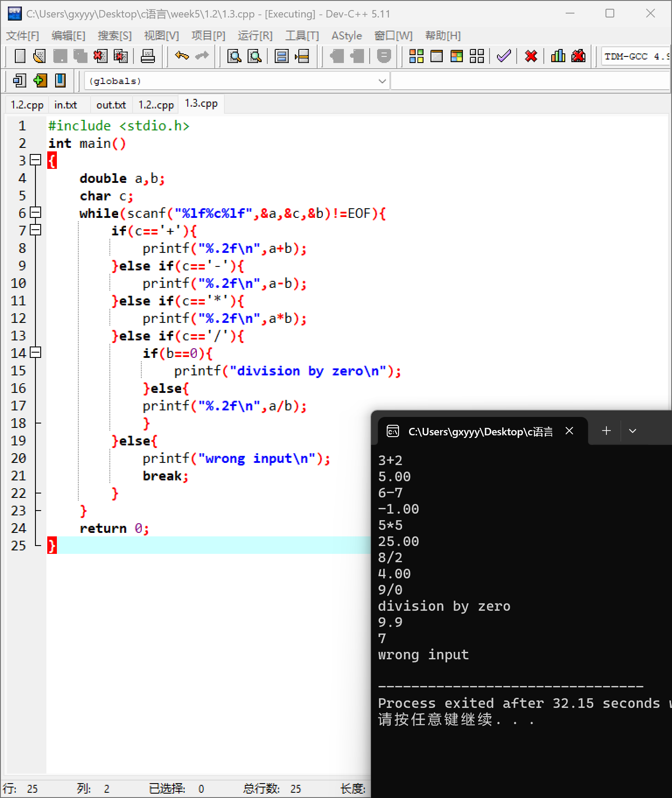The height and width of the screenshot is (798, 672).
Task: Stop execution with the red X icon
Action: (x=531, y=56)
